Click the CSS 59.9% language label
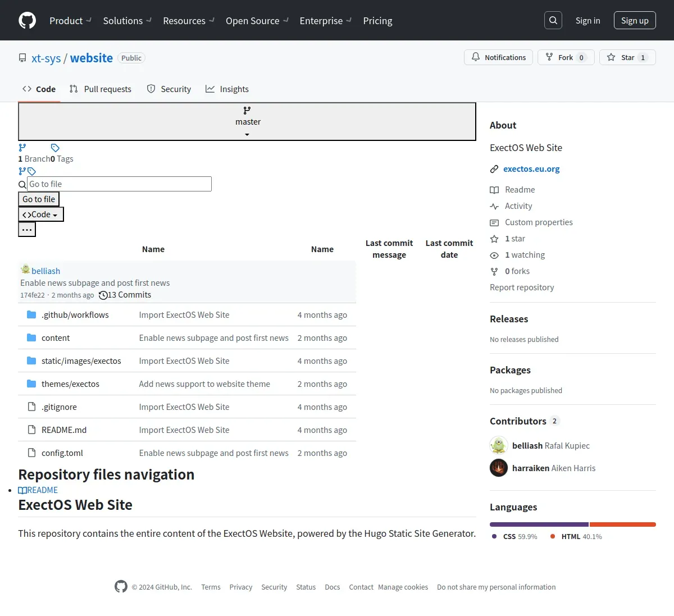The width and height of the screenshot is (674, 616). (514, 537)
